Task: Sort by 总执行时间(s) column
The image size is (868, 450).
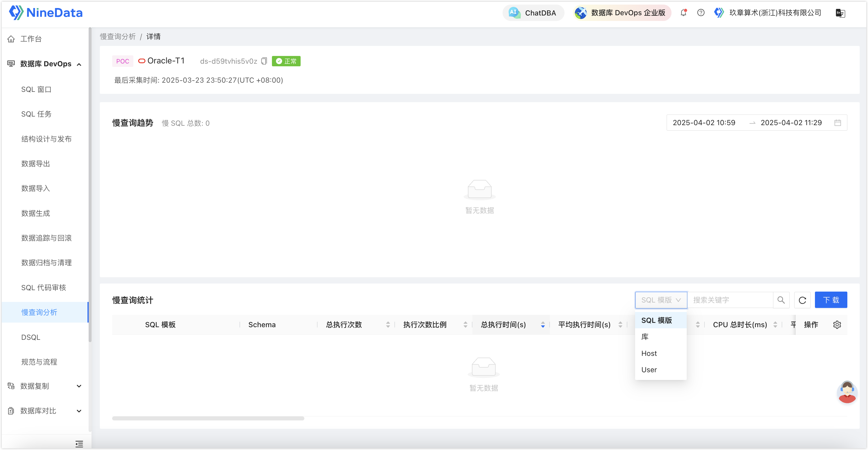Action: pyautogui.click(x=542, y=325)
